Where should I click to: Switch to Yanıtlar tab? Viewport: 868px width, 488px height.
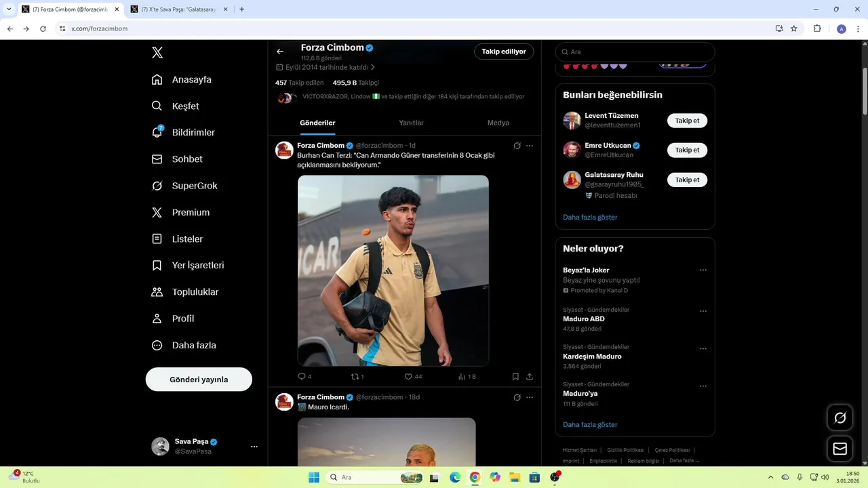click(x=411, y=123)
